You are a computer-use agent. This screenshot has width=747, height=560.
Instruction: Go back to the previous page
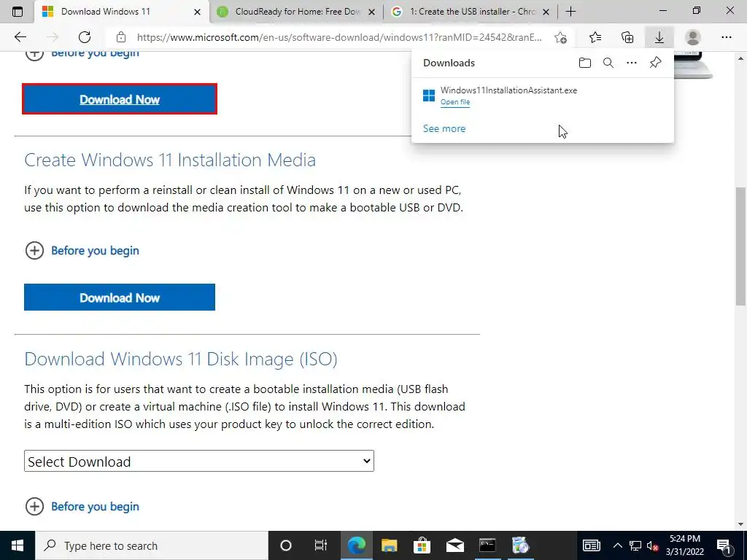(20, 37)
